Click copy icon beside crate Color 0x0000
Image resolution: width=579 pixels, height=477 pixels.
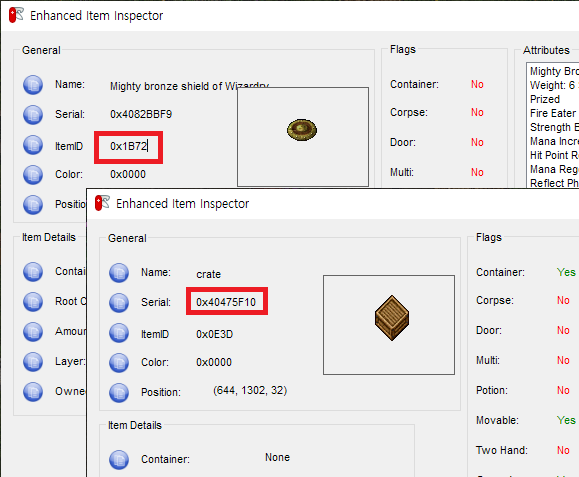(x=119, y=363)
